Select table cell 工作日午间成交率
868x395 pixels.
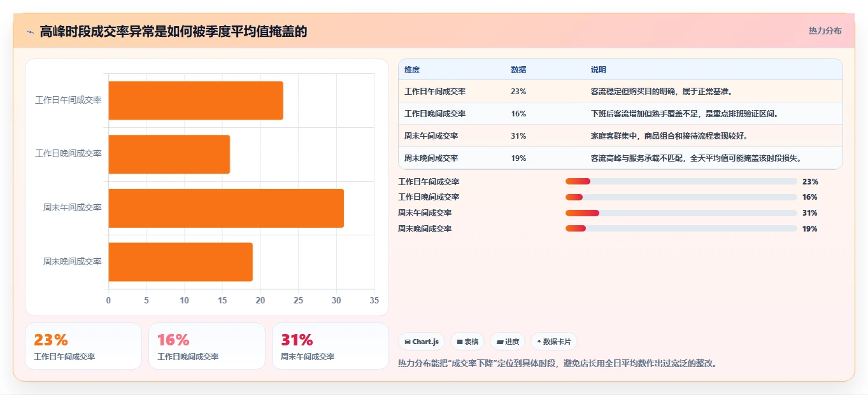pos(435,92)
